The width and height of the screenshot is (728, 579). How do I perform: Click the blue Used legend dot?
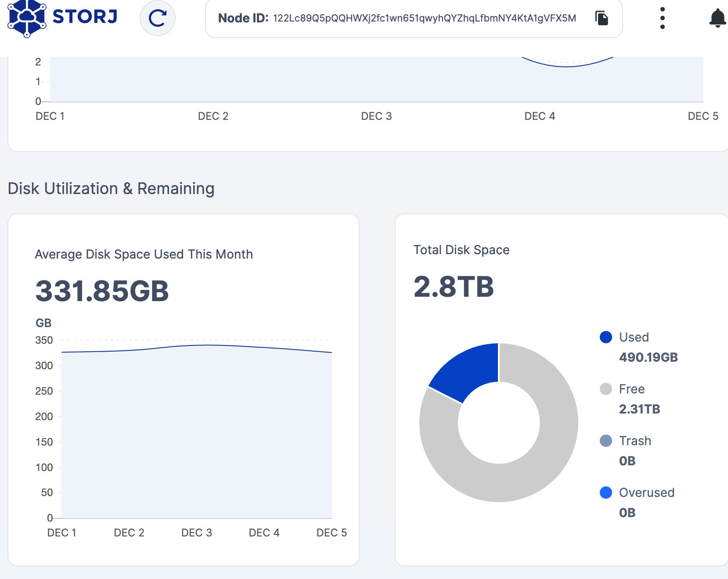pyautogui.click(x=606, y=337)
